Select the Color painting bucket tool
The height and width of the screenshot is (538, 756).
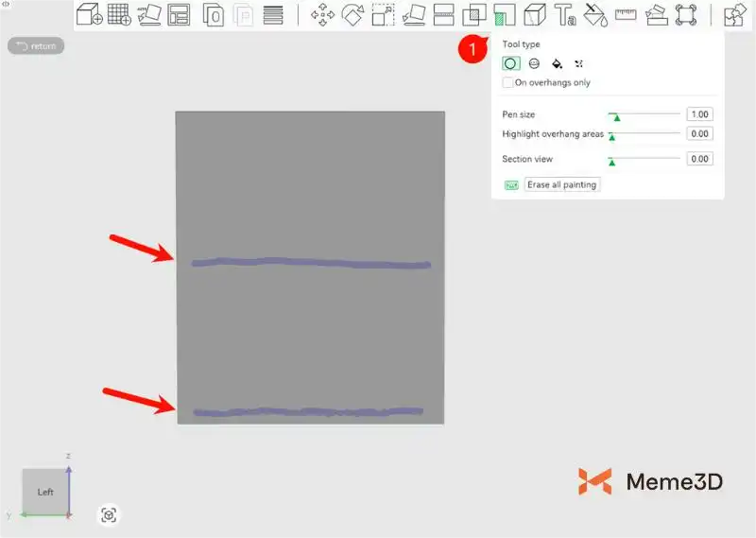click(594, 15)
